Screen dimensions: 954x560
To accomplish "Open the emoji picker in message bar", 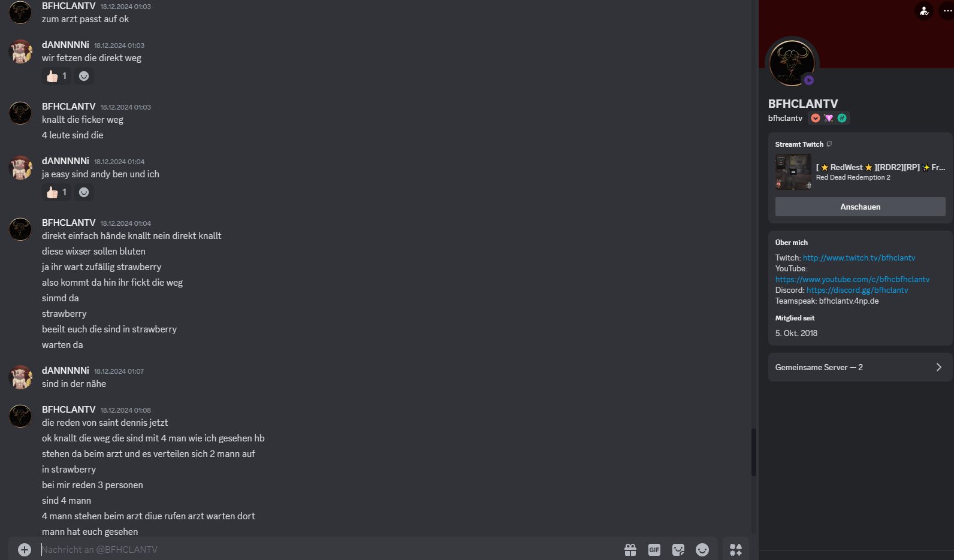I will click(702, 550).
